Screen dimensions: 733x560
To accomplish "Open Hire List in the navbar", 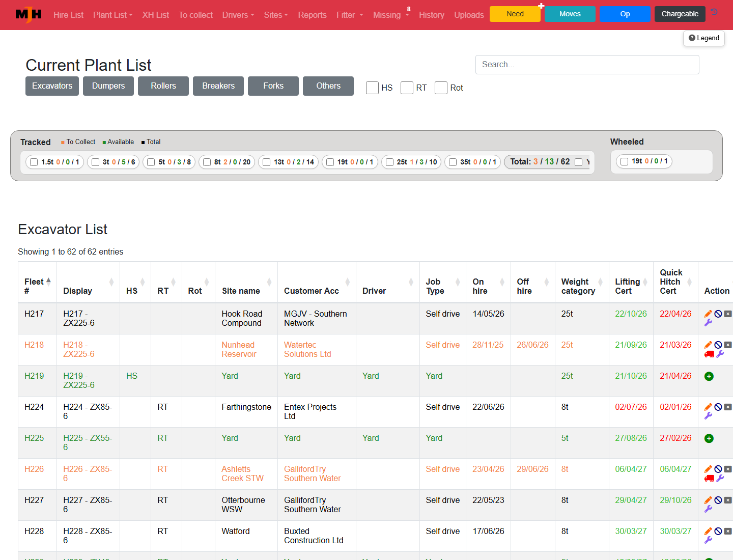I will click(x=68, y=15).
